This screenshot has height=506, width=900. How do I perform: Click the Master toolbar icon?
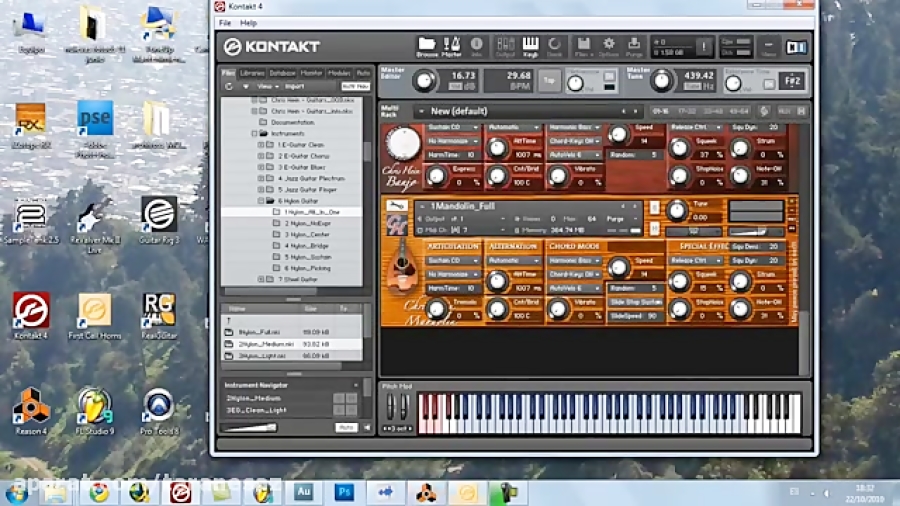(452, 46)
